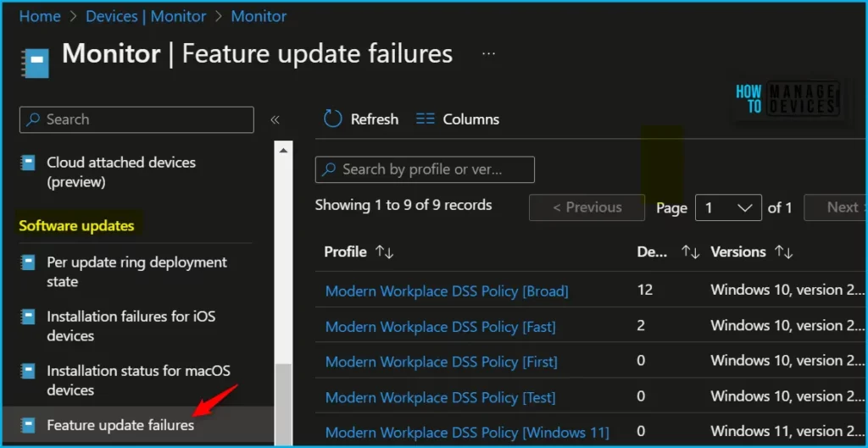Click the Installation status for macOS icon

tap(29, 371)
